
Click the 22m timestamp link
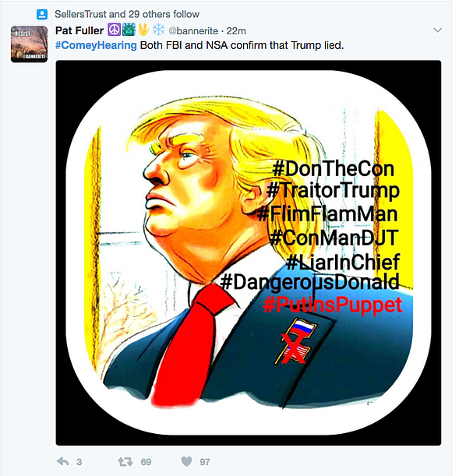point(236,31)
